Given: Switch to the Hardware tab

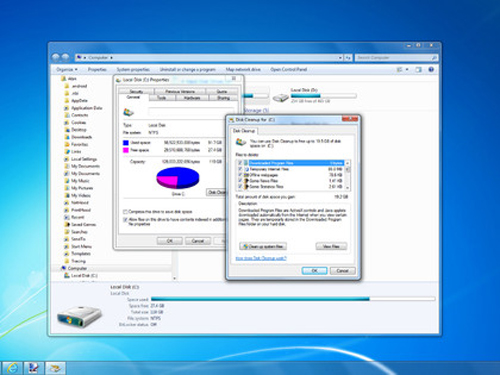Looking at the screenshot, I should 192,98.
